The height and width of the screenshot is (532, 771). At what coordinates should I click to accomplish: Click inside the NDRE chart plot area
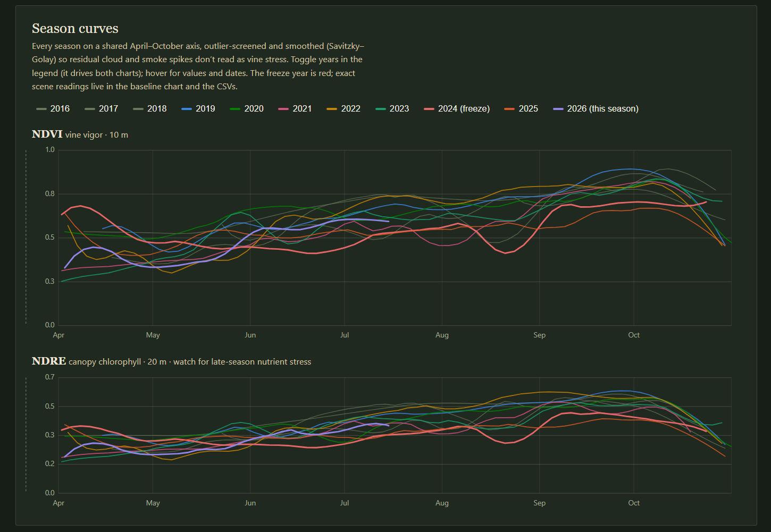coord(395,435)
